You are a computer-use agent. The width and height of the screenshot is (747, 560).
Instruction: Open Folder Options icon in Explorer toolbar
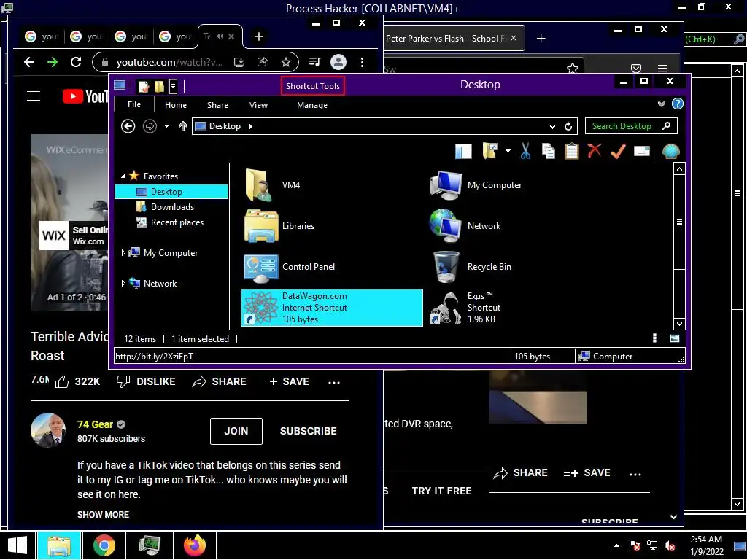tap(489, 151)
